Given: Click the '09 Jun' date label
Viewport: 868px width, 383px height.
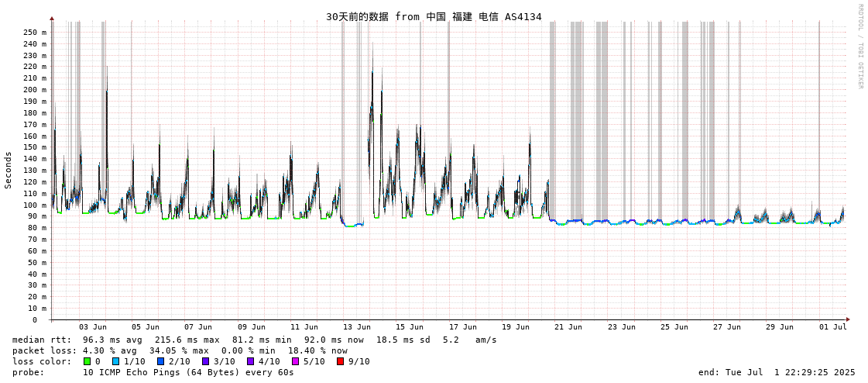Looking at the screenshot, I should click(x=252, y=327).
